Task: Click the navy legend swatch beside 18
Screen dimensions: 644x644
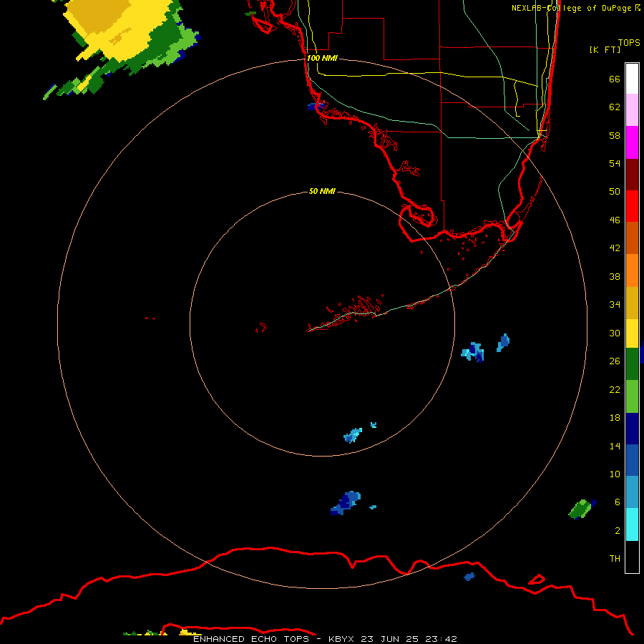Action: [x=632, y=429]
